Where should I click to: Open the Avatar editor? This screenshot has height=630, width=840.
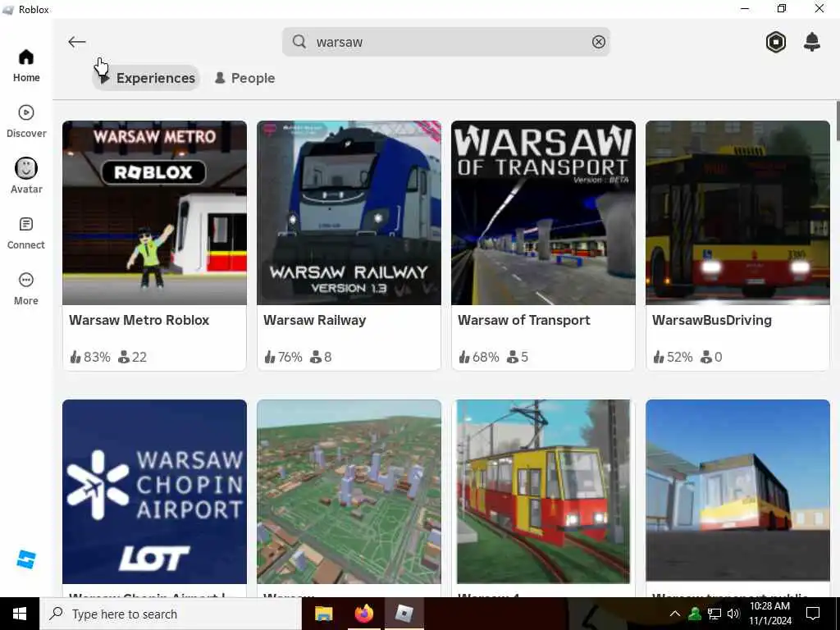coord(25,176)
